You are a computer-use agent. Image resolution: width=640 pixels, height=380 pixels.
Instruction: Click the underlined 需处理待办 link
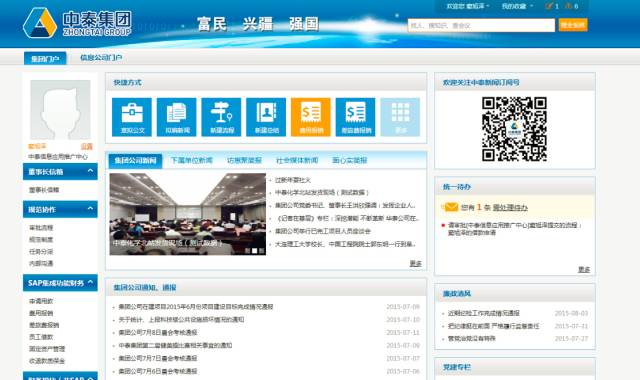510,208
